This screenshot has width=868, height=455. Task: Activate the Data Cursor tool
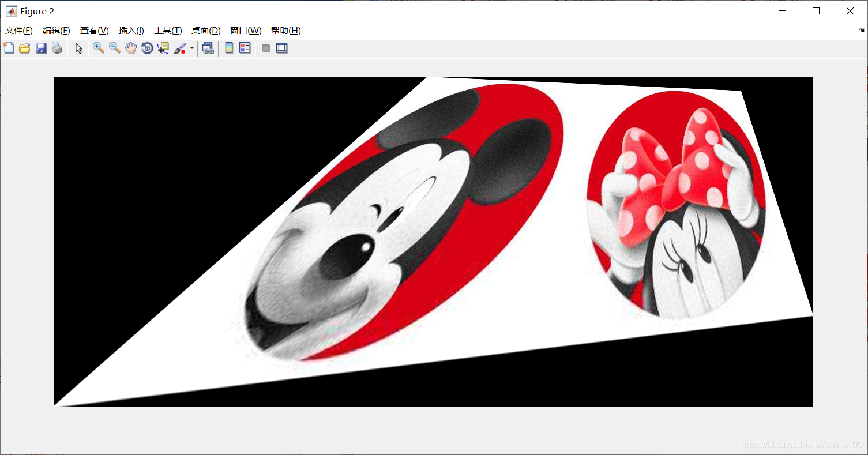tap(163, 48)
